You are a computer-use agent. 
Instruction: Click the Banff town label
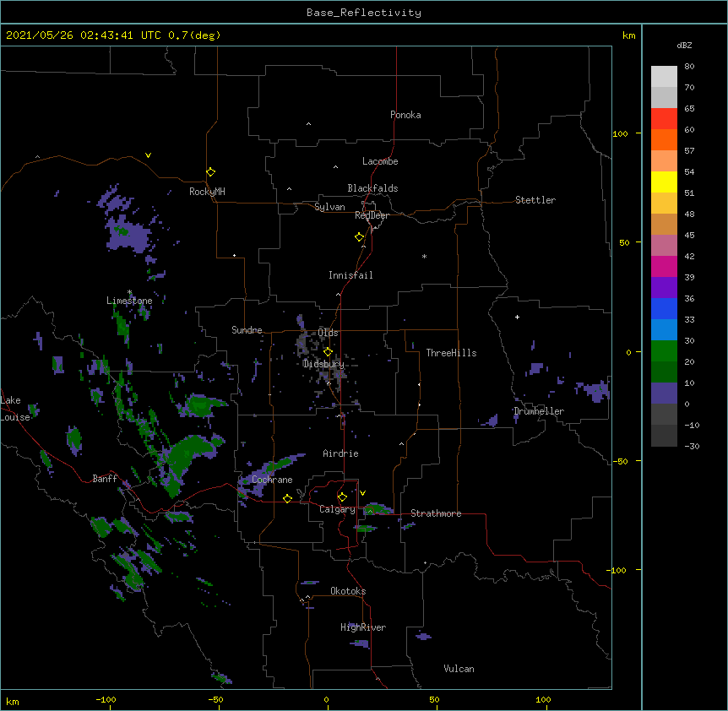coord(105,479)
